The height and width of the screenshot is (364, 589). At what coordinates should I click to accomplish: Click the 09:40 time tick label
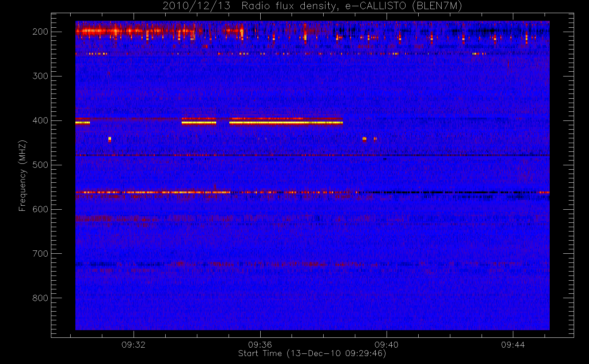click(x=387, y=345)
